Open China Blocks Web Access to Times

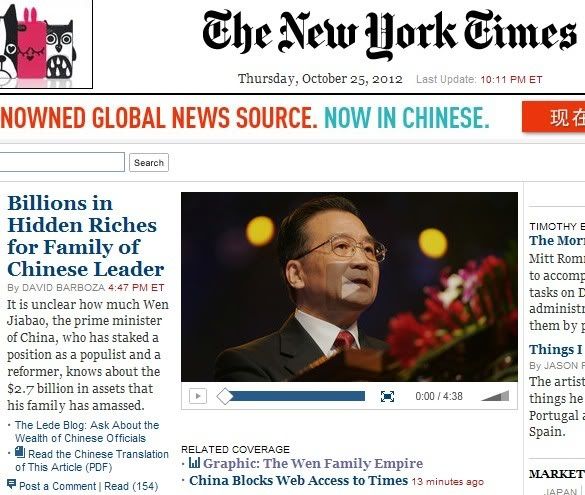pos(298,480)
